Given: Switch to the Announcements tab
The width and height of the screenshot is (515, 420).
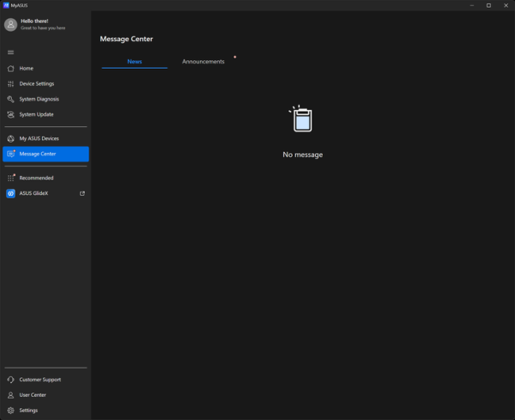Looking at the screenshot, I should tap(203, 62).
